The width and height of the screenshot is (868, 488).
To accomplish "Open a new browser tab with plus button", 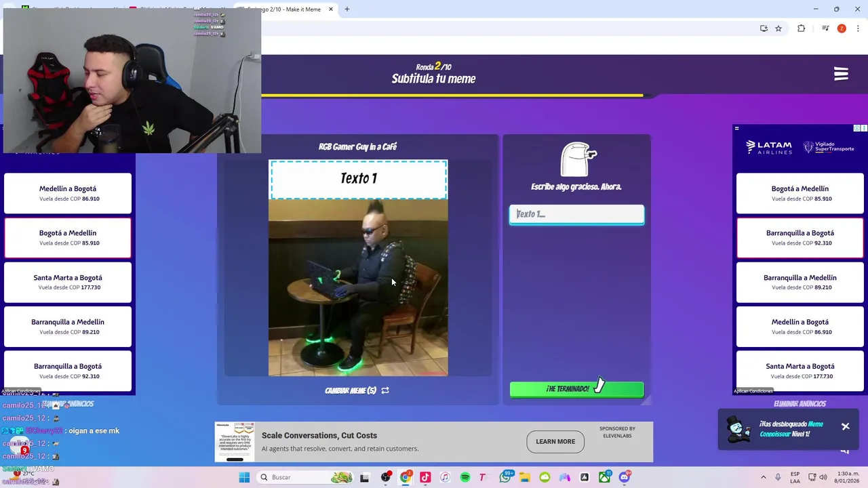I will pos(347,9).
